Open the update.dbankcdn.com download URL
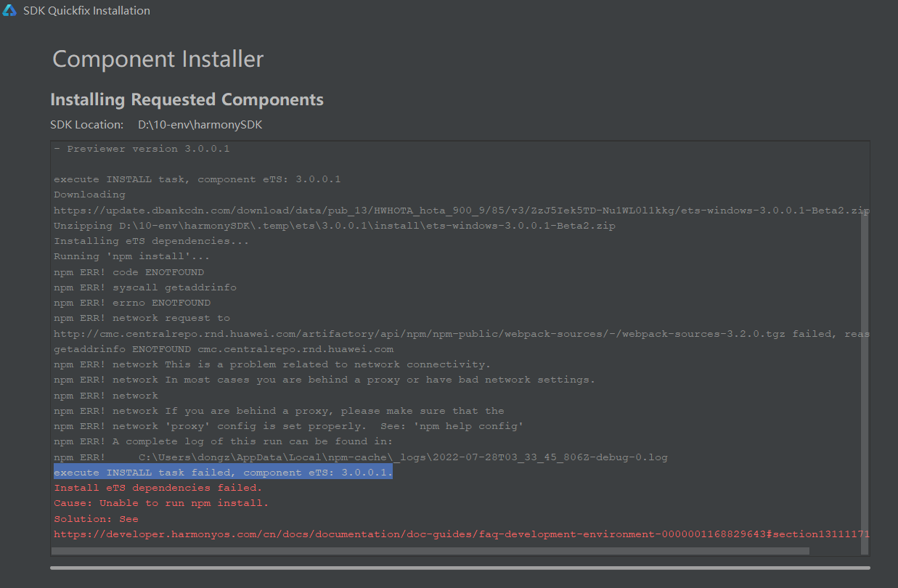Image resolution: width=898 pixels, height=588 pixels. pyautogui.click(x=462, y=211)
